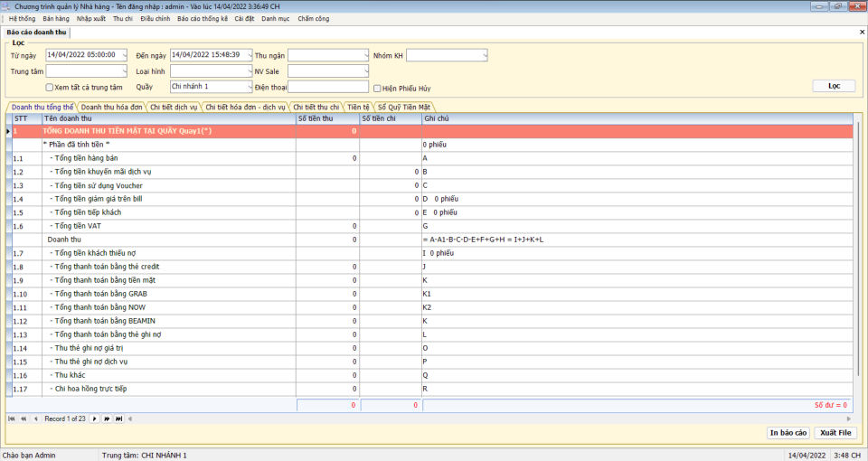The image size is (868, 461).
Task: Select row '- Tổng tiền giảm giá trên bill'
Action: point(432,199)
